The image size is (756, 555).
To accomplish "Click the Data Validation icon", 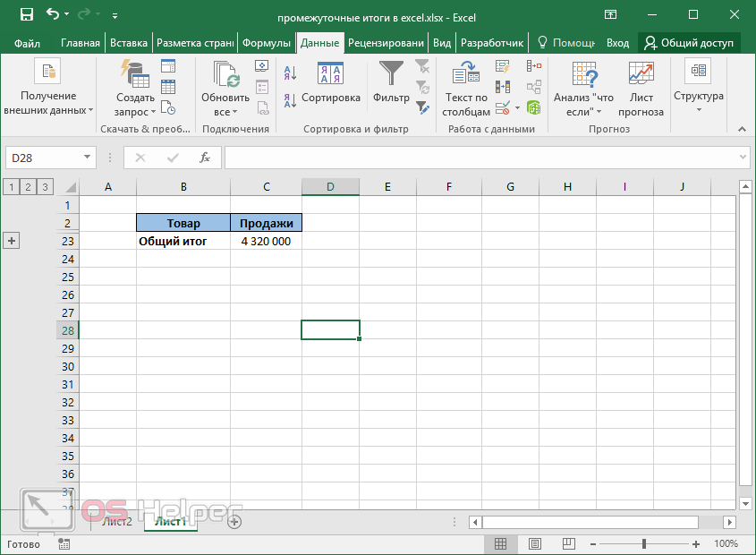I will pos(503,107).
